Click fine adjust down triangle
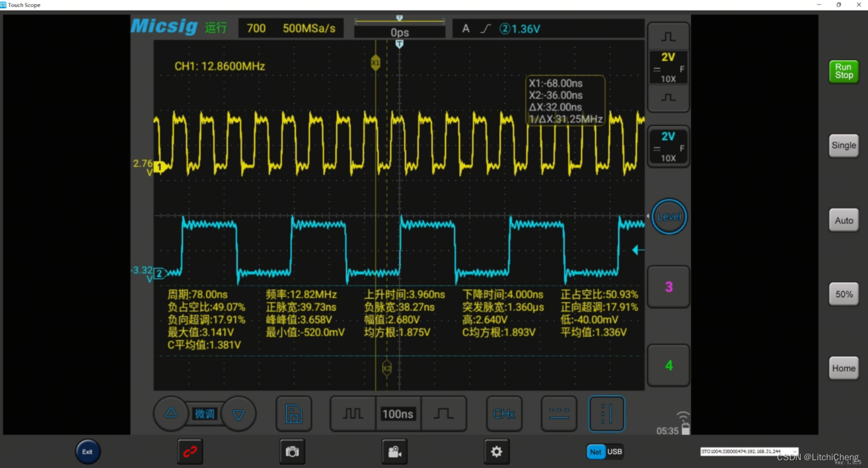Image resolution: width=868 pixels, height=468 pixels. [x=238, y=414]
